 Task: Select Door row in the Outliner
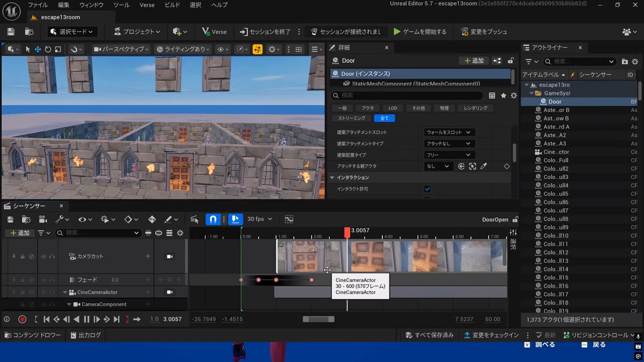click(581, 102)
